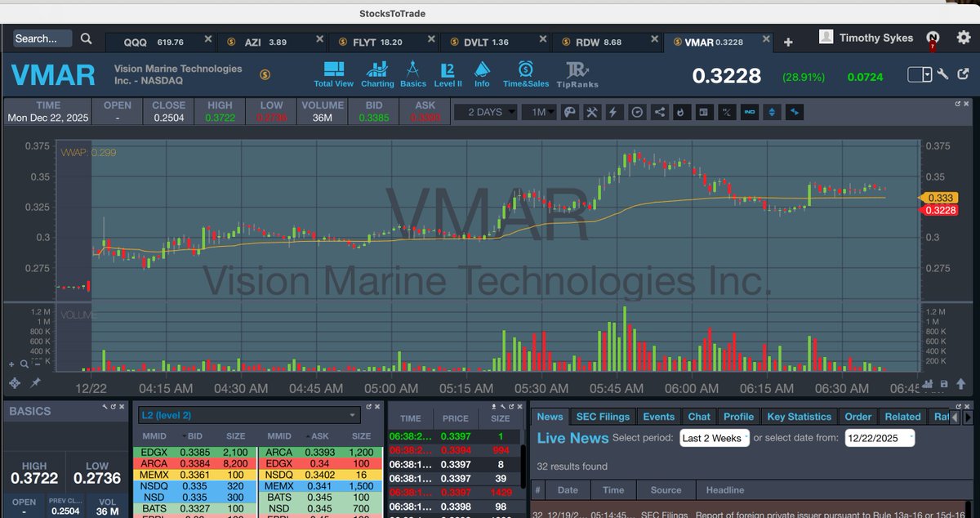This screenshot has height=518, width=980.
Task: Sort Level 2 by BID column header
Action: pos(194,436)
